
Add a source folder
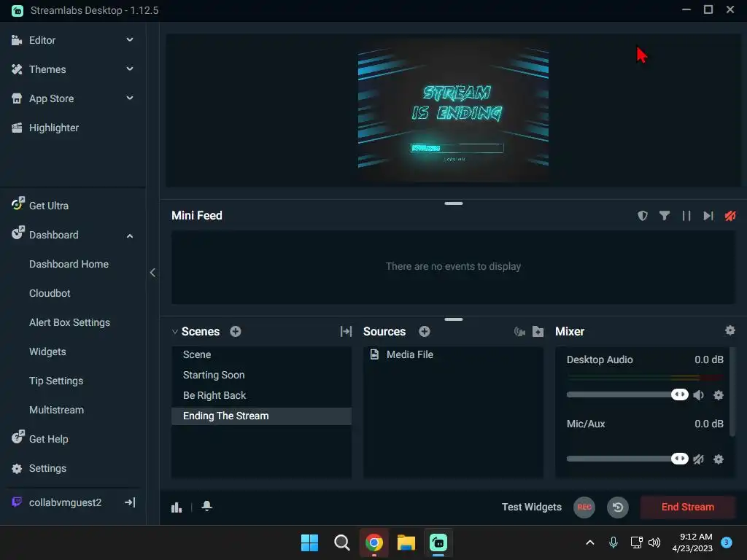tap(538, 332)
